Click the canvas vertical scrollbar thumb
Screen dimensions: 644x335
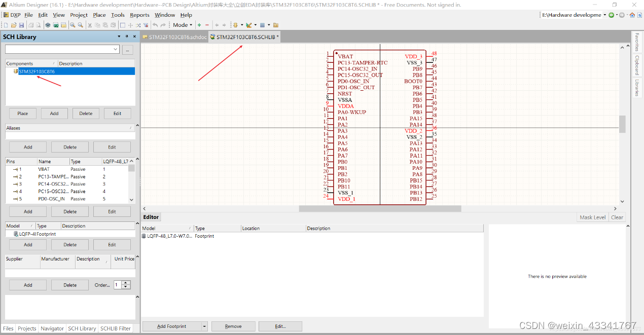(x=622, y=124)
